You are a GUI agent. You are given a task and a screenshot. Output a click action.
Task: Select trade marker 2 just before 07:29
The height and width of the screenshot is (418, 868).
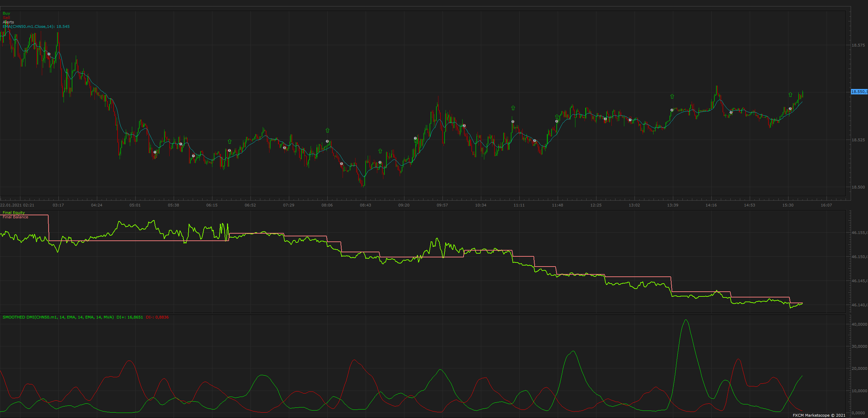(284, 148)
